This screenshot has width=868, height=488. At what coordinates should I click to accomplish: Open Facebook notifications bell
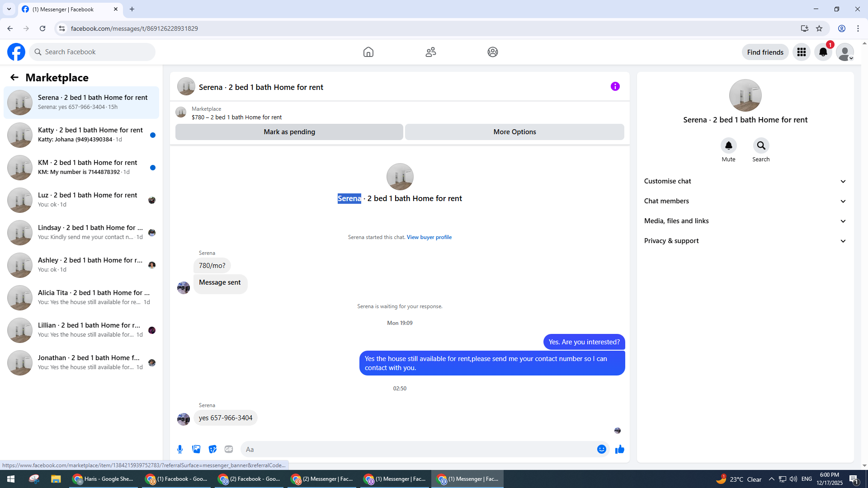pos(823,52)
